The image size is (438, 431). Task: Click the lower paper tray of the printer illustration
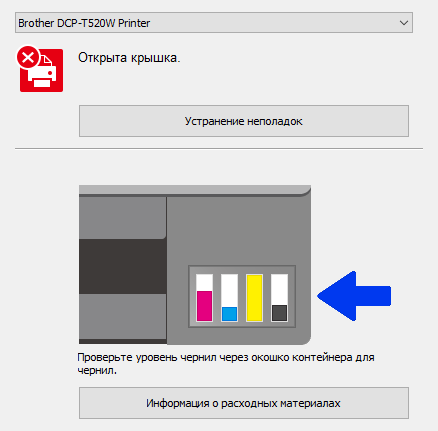(123, 316)
